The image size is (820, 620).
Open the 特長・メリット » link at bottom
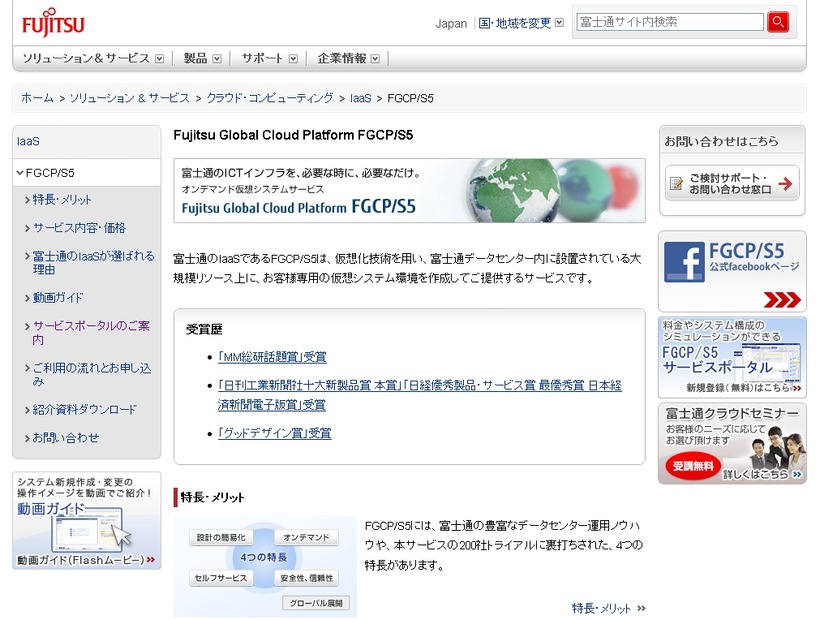[609, 608]
